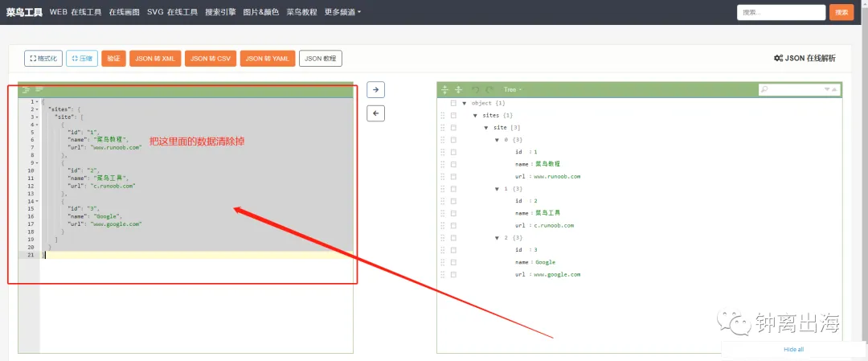
Task: Click drag handle of the sites {1} row
Action: point(442,115)
